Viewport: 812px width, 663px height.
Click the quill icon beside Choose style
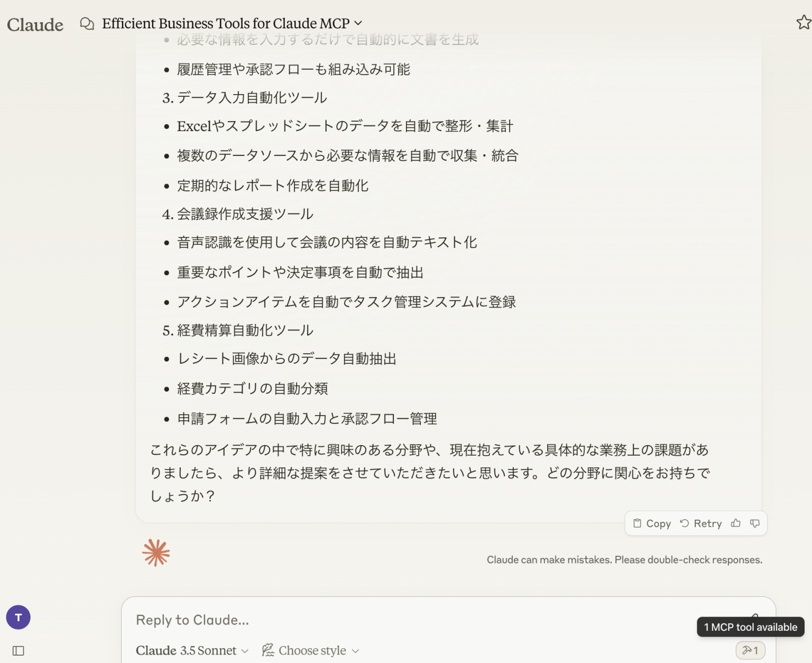268,650
